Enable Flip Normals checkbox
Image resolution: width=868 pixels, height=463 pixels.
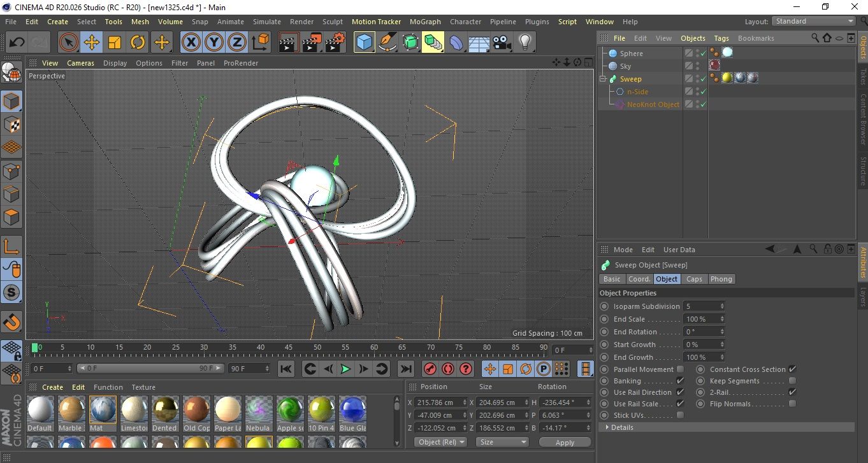point(792,404)
